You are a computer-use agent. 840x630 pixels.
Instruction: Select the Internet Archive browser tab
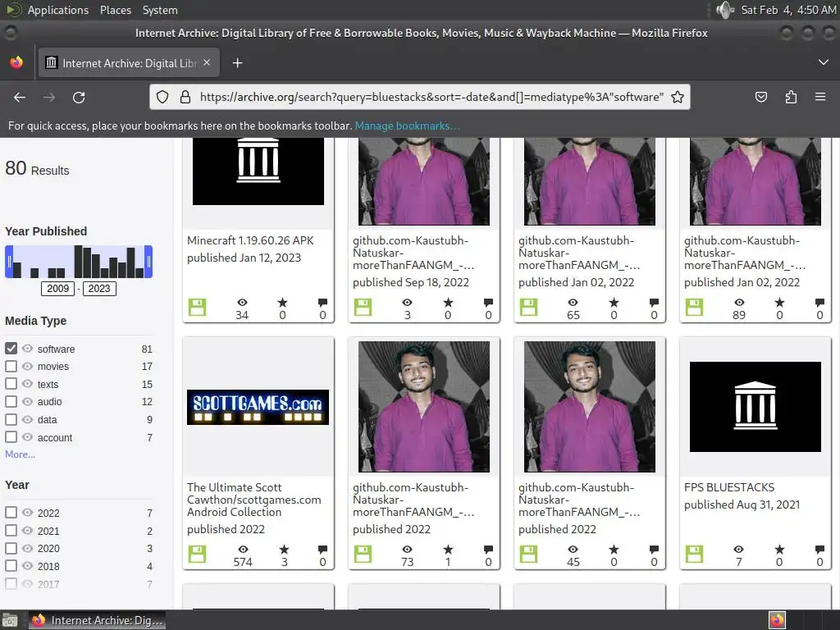tap(127, 63)
